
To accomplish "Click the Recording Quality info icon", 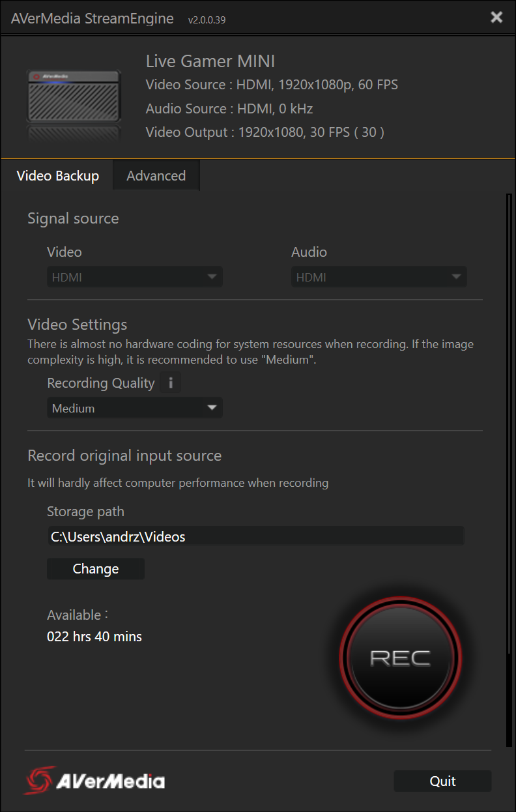I will coord(171,383).
